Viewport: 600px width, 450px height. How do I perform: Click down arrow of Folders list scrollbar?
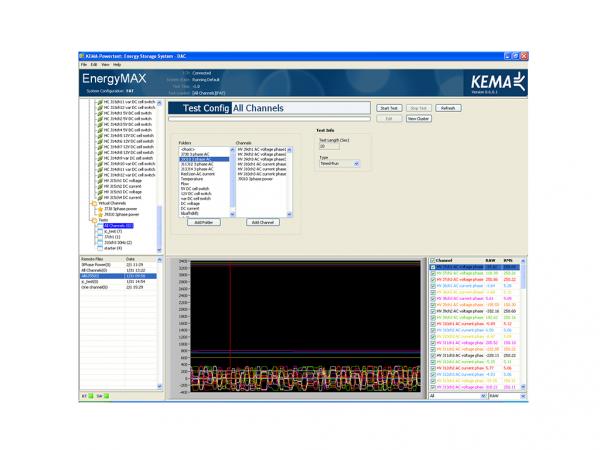(232, 214)
